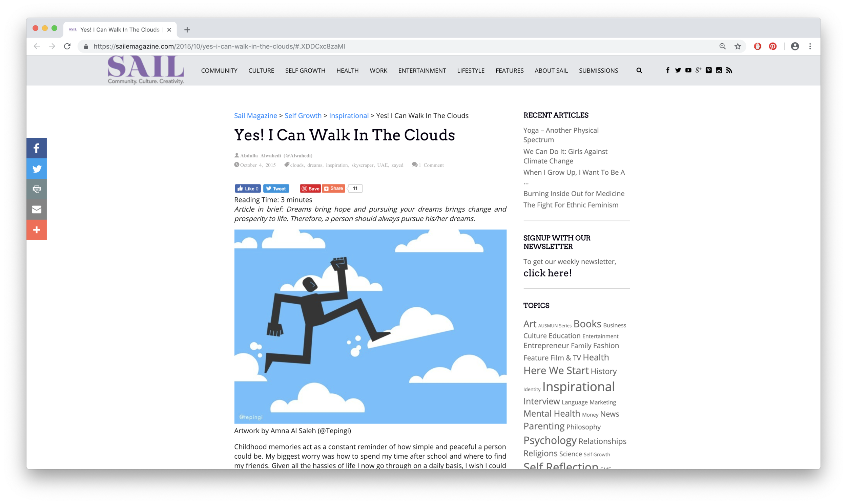Screen dimensions: 847x504
Task: Bookmark this page with star icon
Action: click(738, 46)
